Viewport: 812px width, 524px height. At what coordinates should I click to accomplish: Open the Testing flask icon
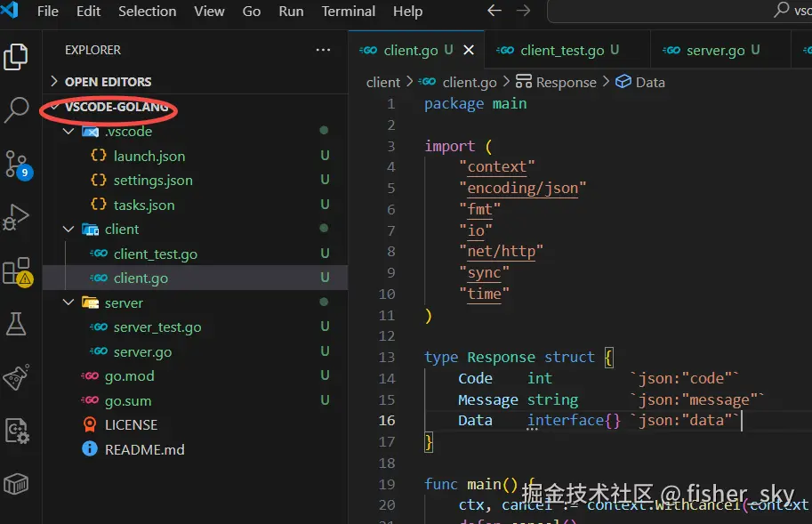16,325
